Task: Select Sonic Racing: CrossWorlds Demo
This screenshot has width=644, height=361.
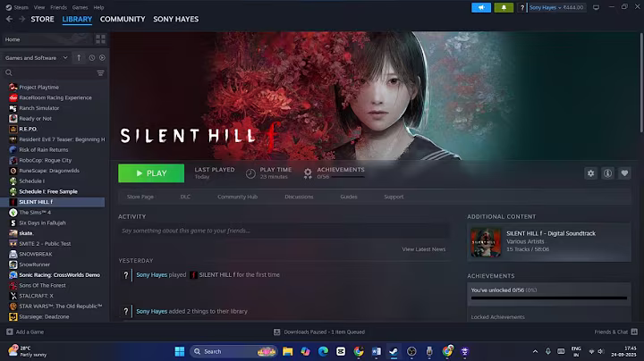Action: coord(54,275)
